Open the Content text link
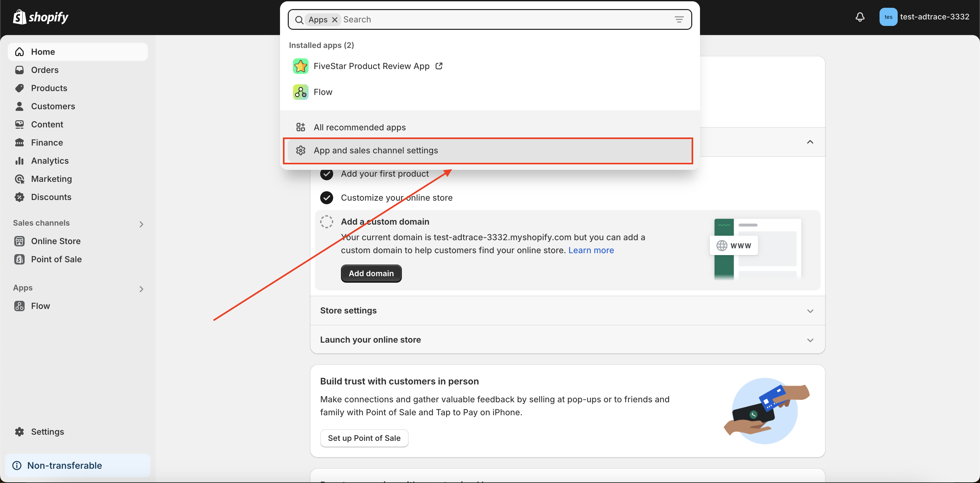The image size is (980, 483). [47, 124]
